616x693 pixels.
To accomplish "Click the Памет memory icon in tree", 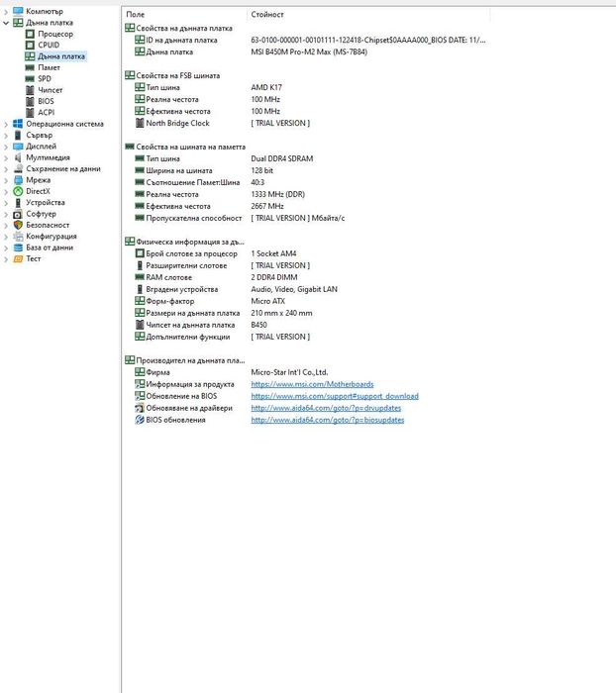I will pyautogui.click(x=30, y=67).
